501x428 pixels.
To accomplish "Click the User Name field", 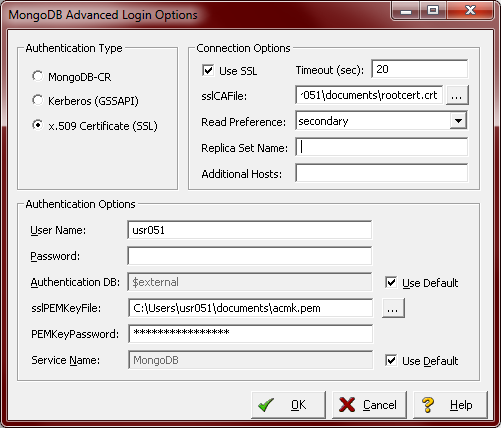I will click(x=250, y=230).
